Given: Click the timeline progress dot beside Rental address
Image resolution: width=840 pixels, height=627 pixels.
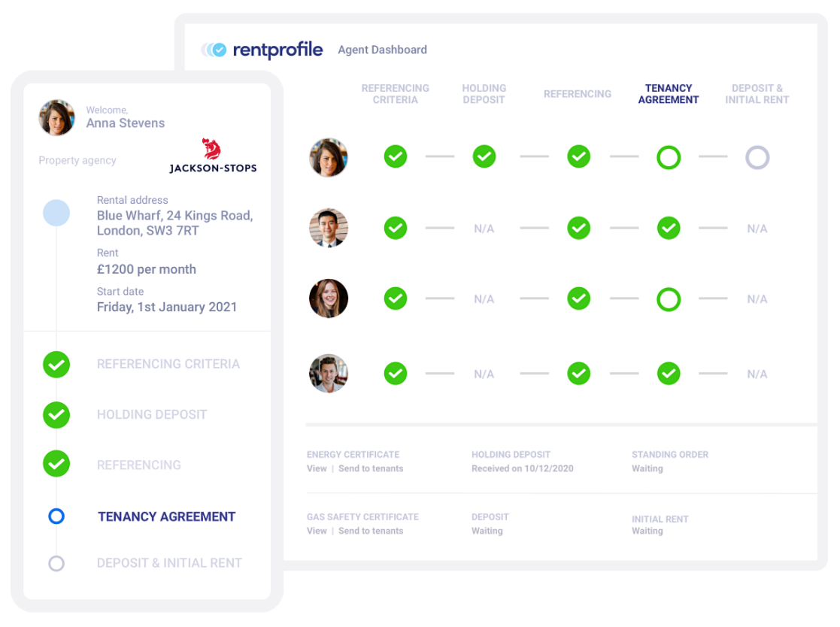Looking at the screenshot, I should (56, 213).
